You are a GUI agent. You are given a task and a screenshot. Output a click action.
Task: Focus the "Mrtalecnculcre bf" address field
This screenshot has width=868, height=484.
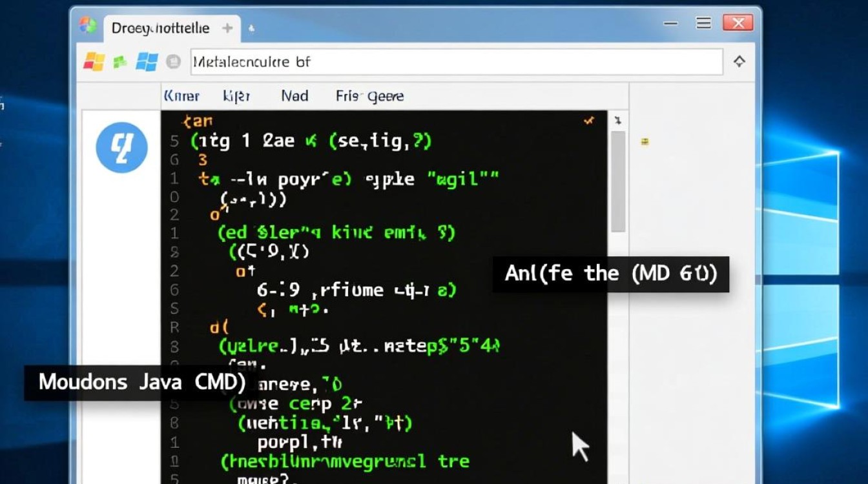click(456, 62)
